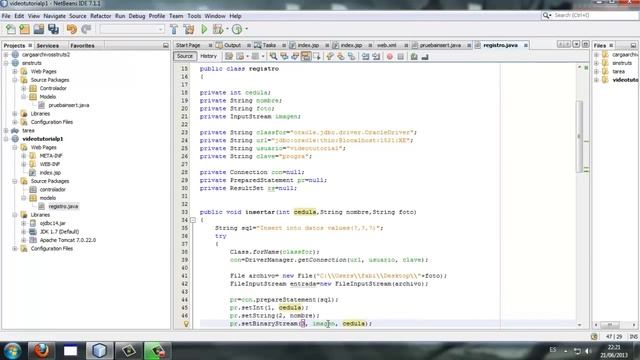Expand the META-INF folder node
This screenshot has width=640, height=360.
[x=24, y=156]
